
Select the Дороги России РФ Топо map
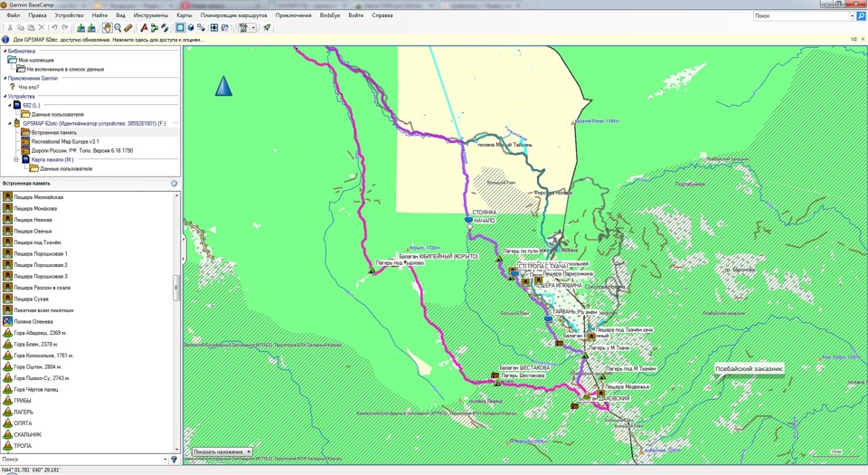click(82, 150)
